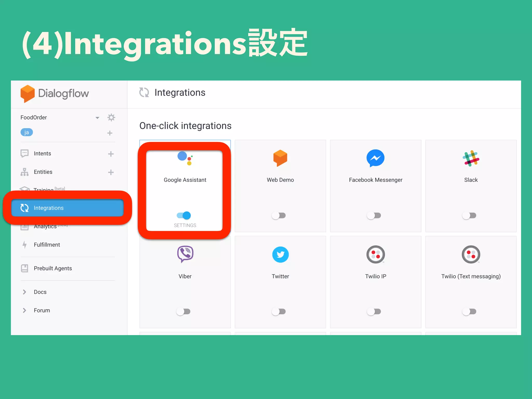Open Google Assistant SETTINGS link
The image size is (532, 399).
[x=185, y=225]
